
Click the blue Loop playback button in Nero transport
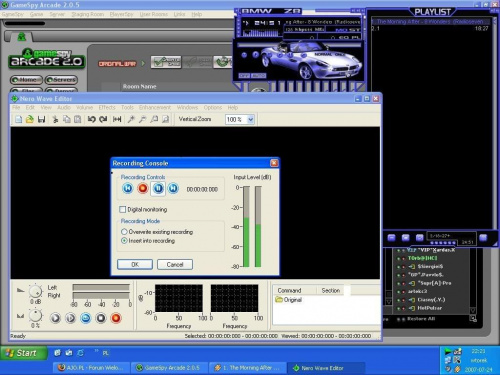tap(86, 318)
